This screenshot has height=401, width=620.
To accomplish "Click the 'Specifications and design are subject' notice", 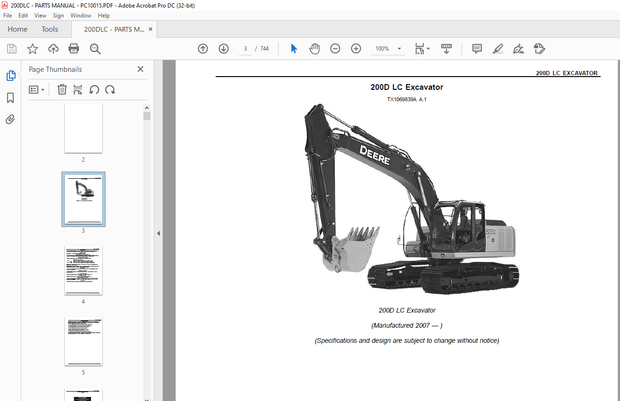I will click(x=407, y=340).
